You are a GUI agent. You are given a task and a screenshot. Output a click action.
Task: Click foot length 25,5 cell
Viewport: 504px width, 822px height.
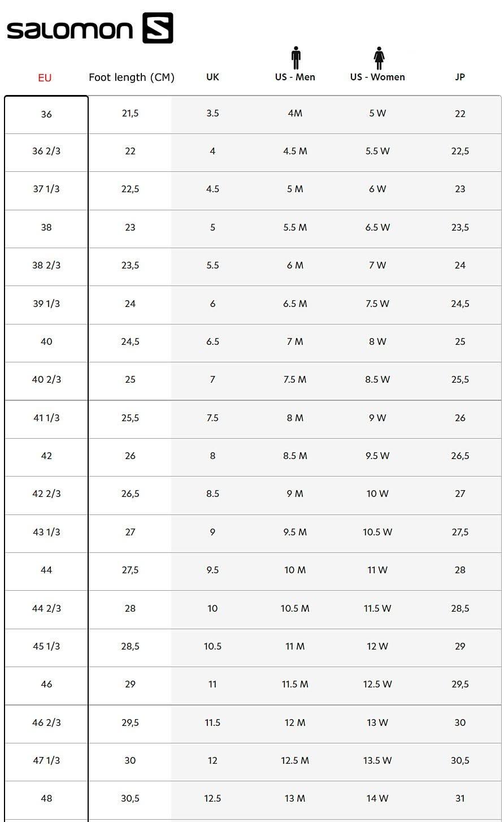pos(130,418)
